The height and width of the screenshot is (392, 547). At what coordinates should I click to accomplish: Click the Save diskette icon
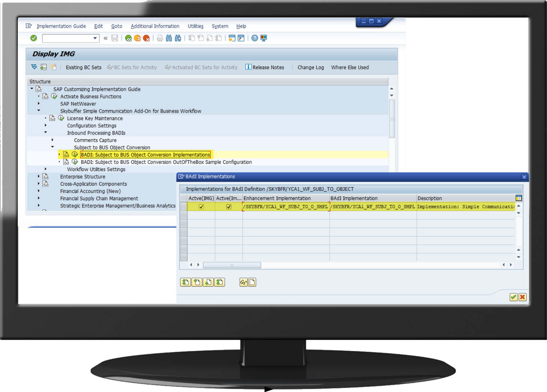[115, 38]
